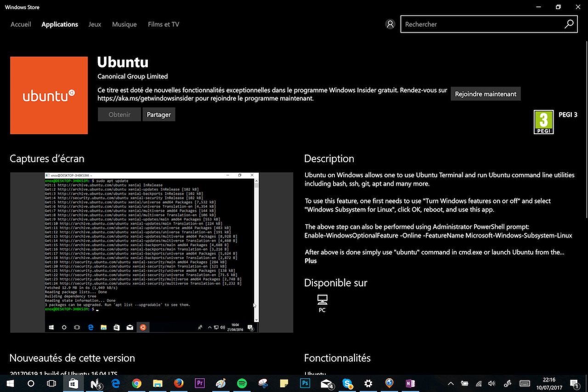
Task: Click the PEGI 3 rating badge
Action: (x=543, y=122)
